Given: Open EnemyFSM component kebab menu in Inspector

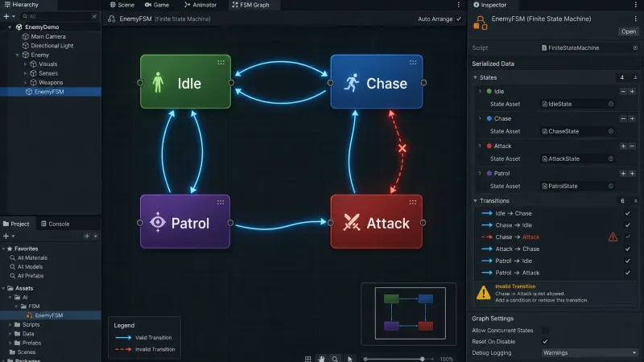Looking at the screenshot, I should tap(635, 19).
